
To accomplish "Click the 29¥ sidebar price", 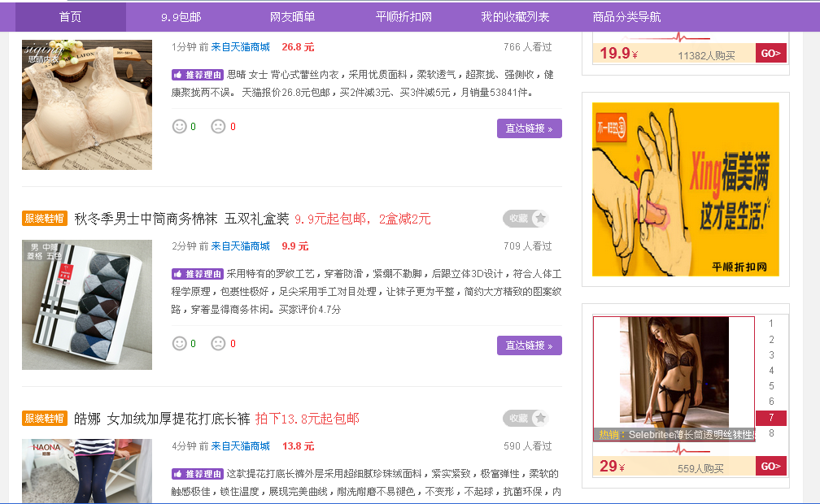I will [612, 466].
